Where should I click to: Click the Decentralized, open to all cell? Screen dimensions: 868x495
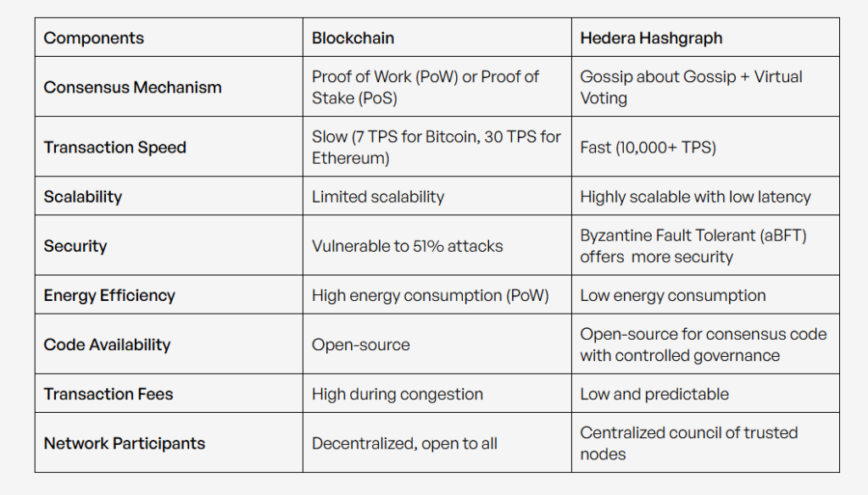click(404, 443)
